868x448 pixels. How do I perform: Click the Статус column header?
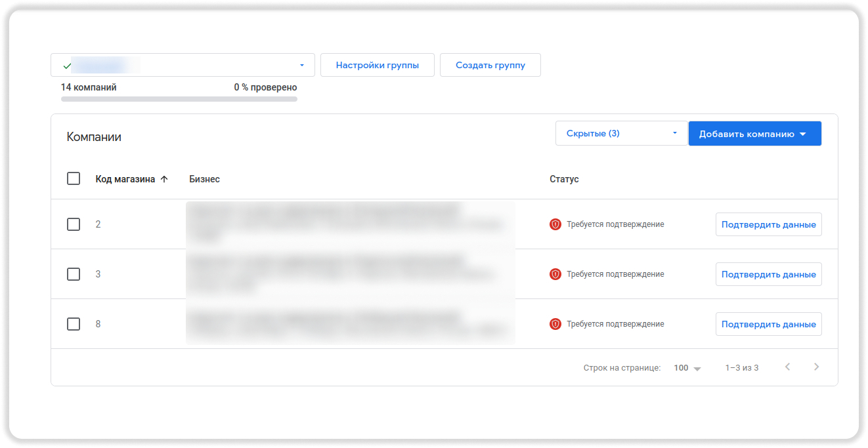(x=564, y=179)
